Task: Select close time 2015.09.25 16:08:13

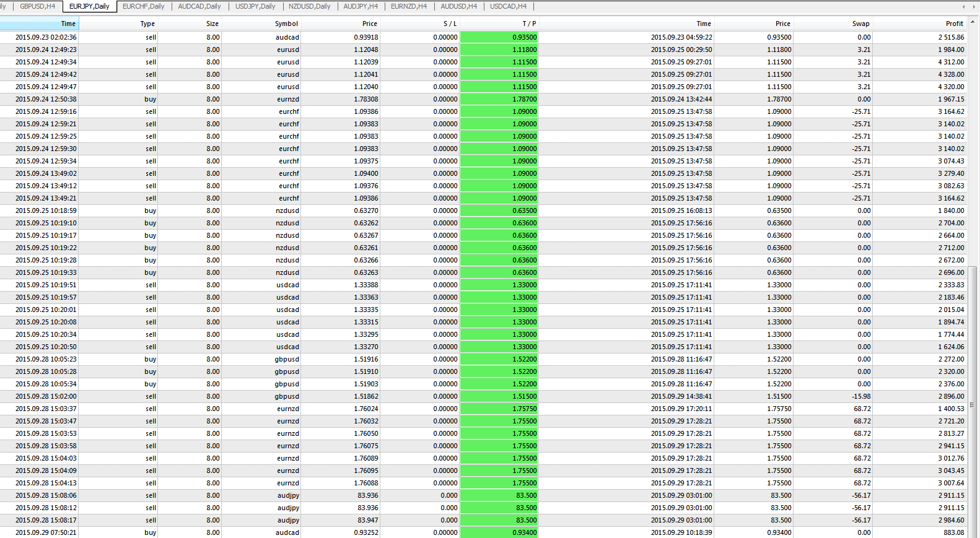Action: pyautogui.click(x=681, y=210)
